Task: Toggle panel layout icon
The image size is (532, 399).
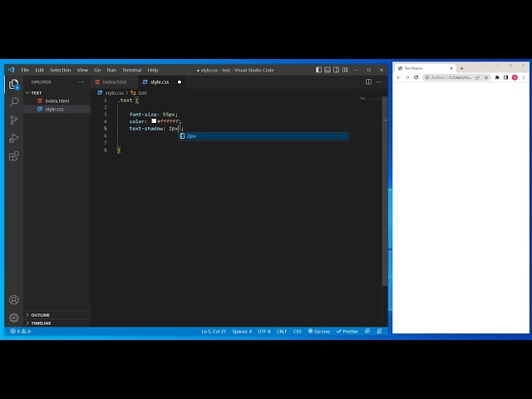Action: [x=328, y=70]
